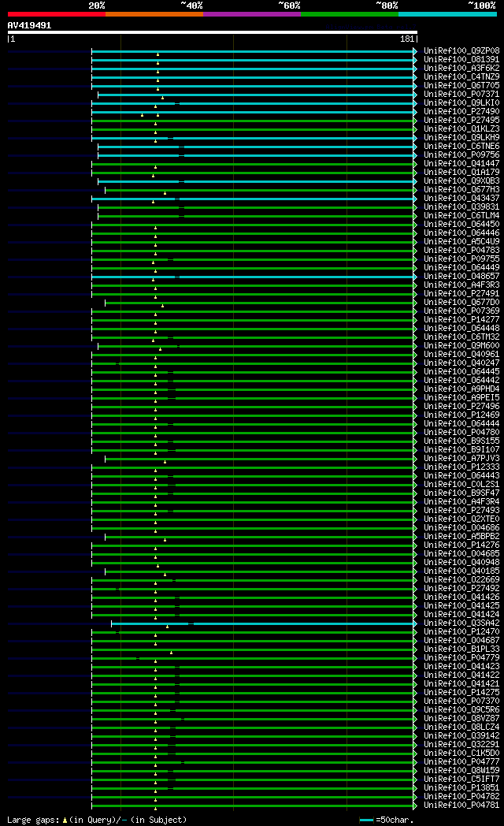Open hit UniRef100_Q41447
The height and width of the screenshot is (826, 504).
pos(462,164)
